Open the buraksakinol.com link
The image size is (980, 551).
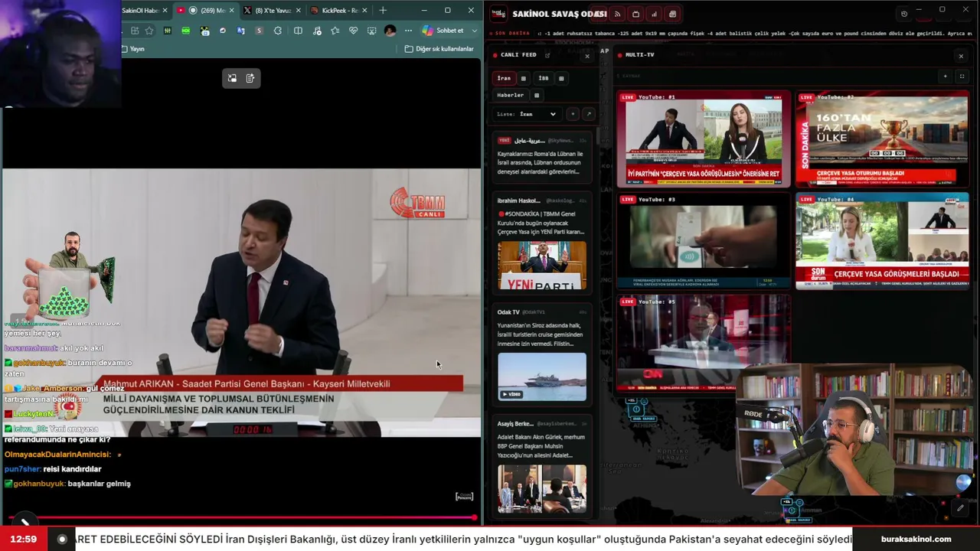point(916,540)
